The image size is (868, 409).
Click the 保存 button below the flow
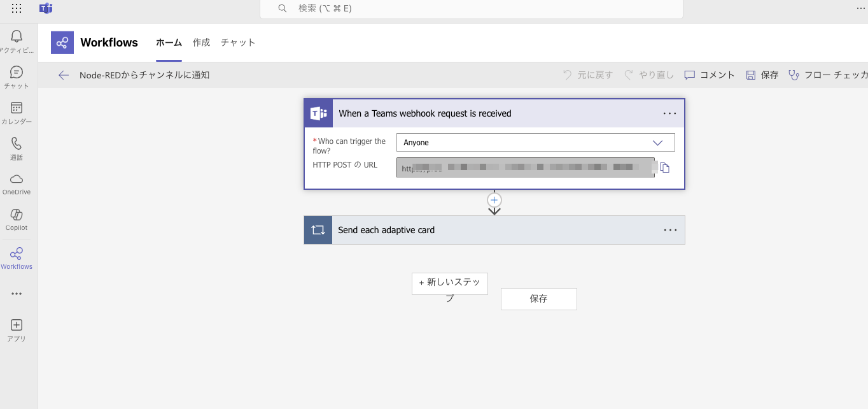539,299
